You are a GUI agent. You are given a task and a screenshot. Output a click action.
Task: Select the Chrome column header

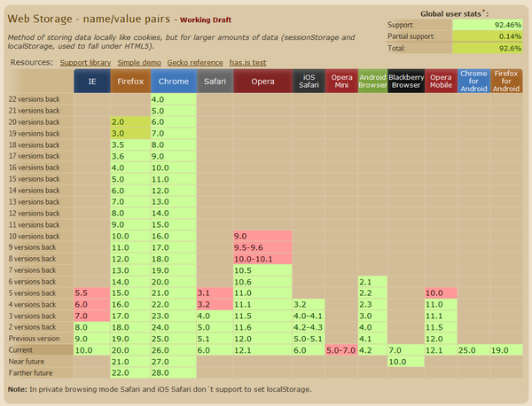[174, 81]
